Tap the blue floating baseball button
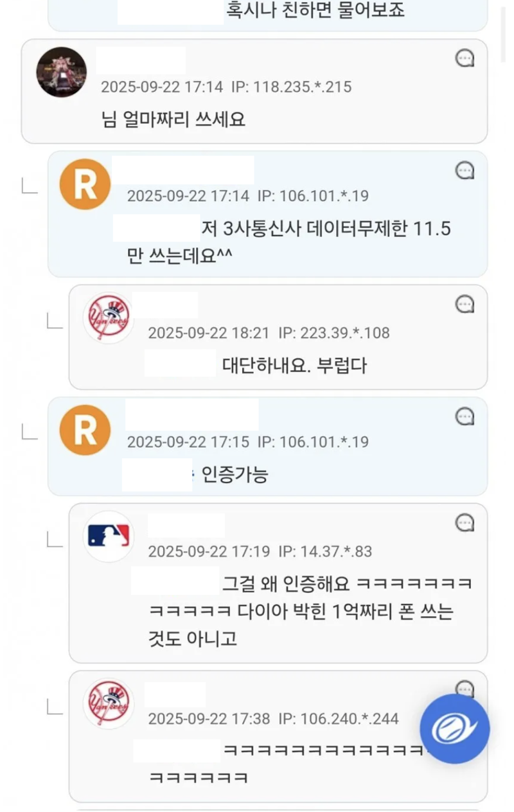The width and height of the screenshot is (514, 812). click(455, 728)
